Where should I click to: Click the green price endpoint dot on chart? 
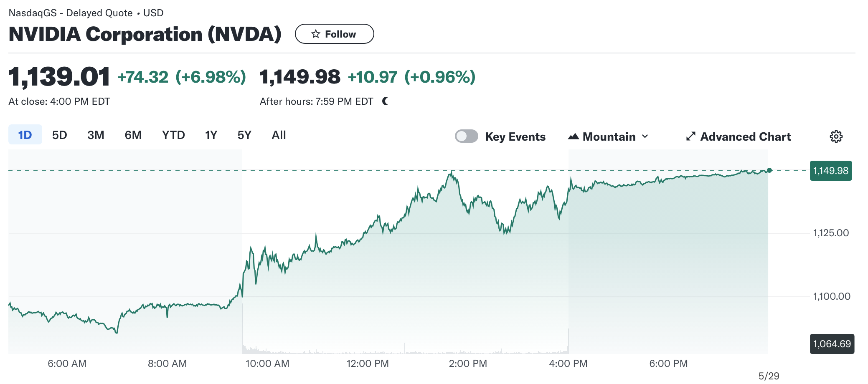coord(769,170)
